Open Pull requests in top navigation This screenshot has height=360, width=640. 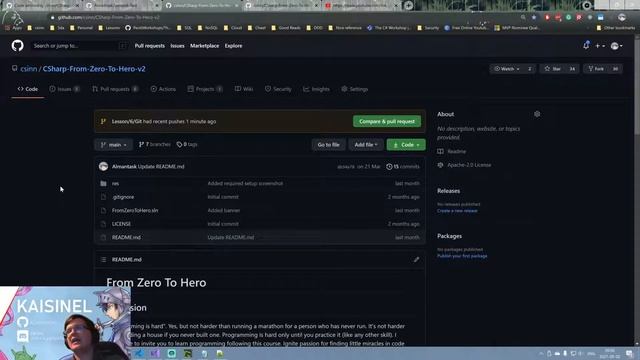click(150, 46)
